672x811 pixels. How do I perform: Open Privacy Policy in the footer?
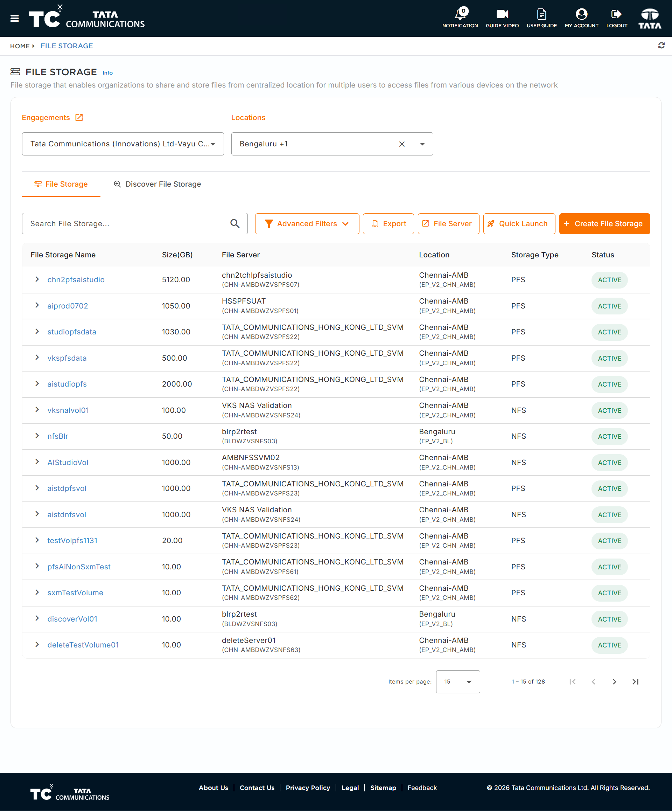pos(308,788)
